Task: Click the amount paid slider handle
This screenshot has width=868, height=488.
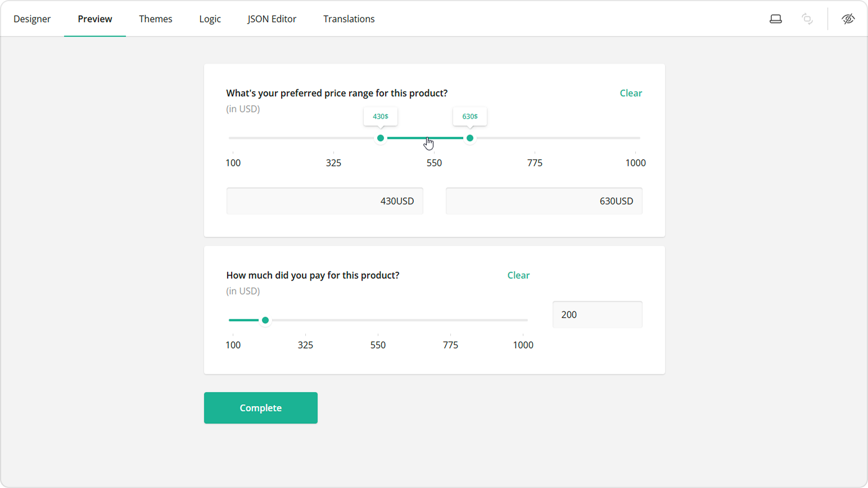Action: (265, 320)
